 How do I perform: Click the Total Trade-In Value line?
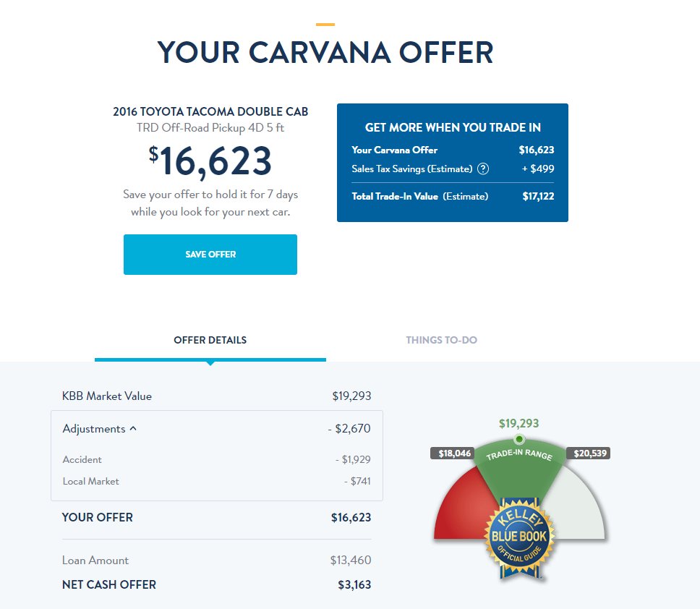pos(453,197)
